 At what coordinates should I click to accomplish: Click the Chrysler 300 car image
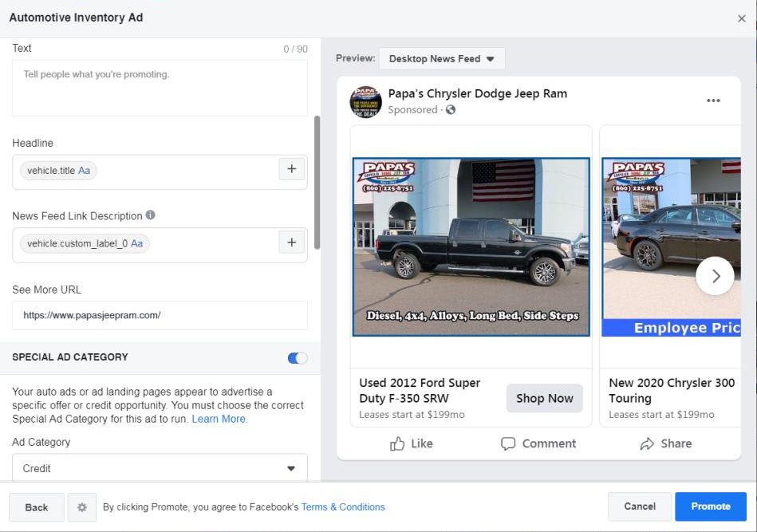[671, 246]
